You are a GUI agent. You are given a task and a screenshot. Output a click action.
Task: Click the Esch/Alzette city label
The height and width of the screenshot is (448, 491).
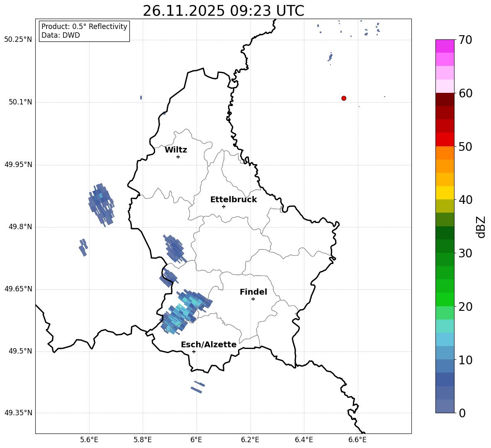coord(209,345)
